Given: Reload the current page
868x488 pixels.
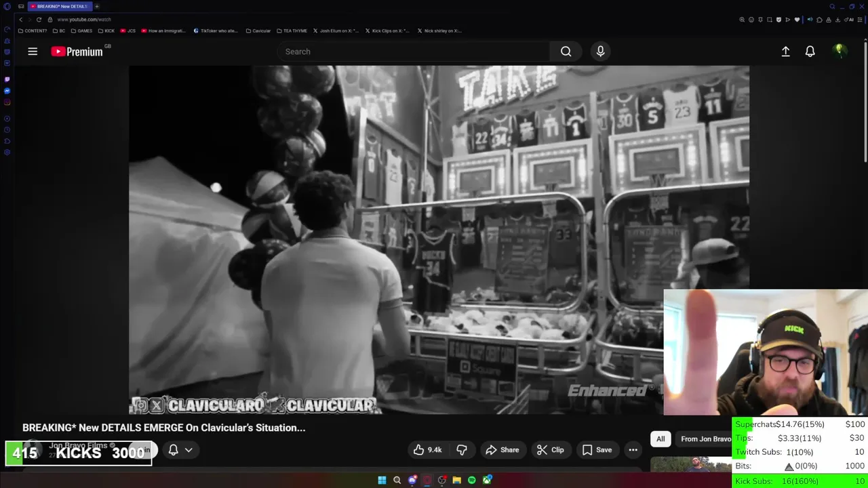Looking at the screenshot, I should point(39,20).
